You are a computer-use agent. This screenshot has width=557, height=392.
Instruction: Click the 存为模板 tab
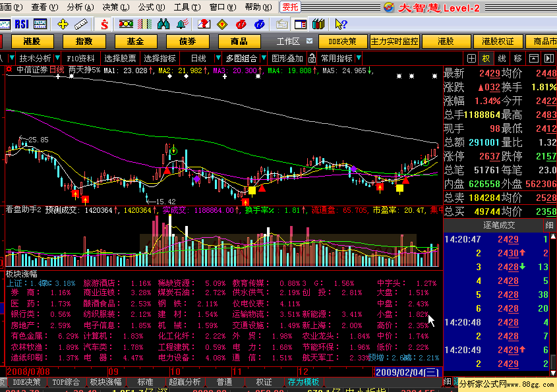[303, 382]
